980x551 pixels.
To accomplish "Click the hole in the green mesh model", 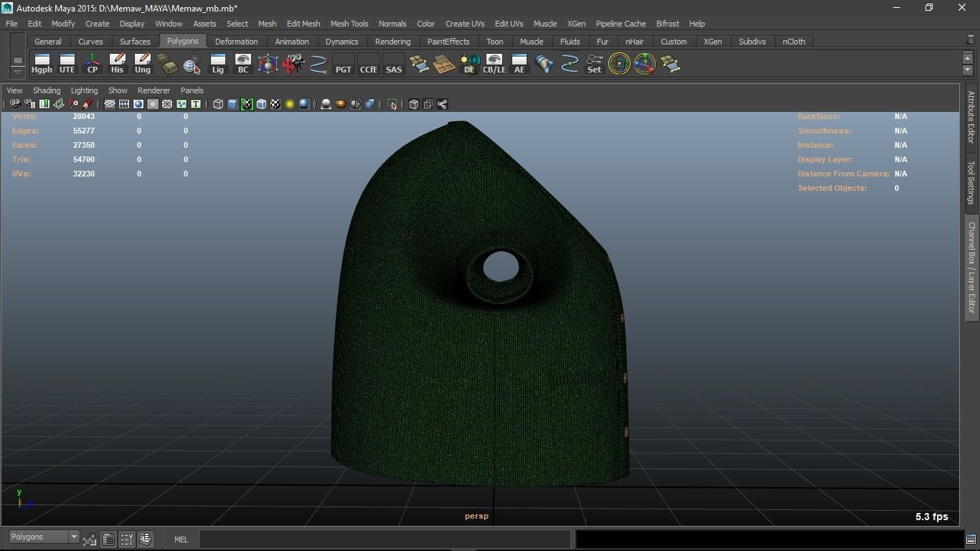I will click(x=501, y=266).
